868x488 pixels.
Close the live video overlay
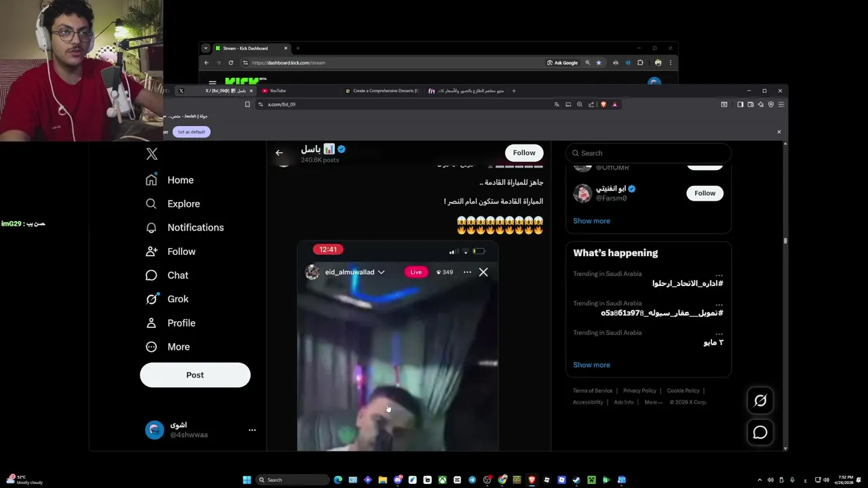[484, 272]
